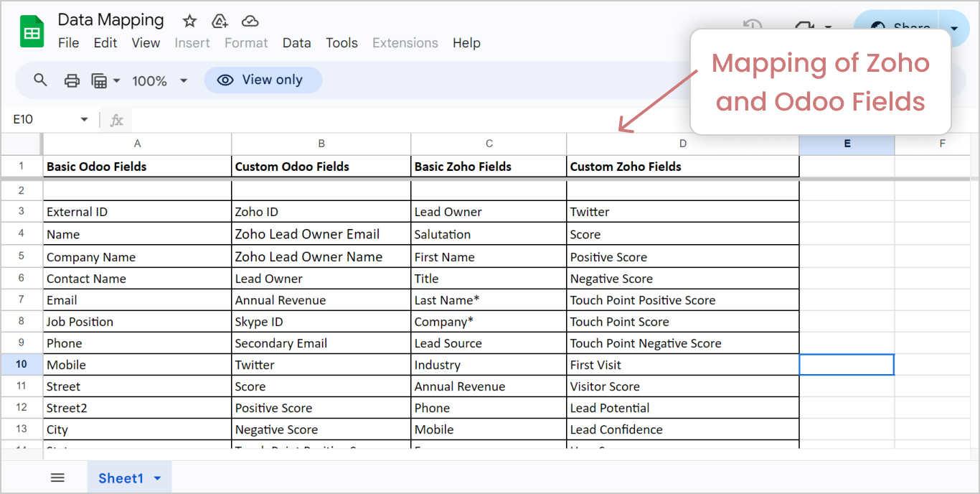Click the eye icon on View only badge

(226, 80)
